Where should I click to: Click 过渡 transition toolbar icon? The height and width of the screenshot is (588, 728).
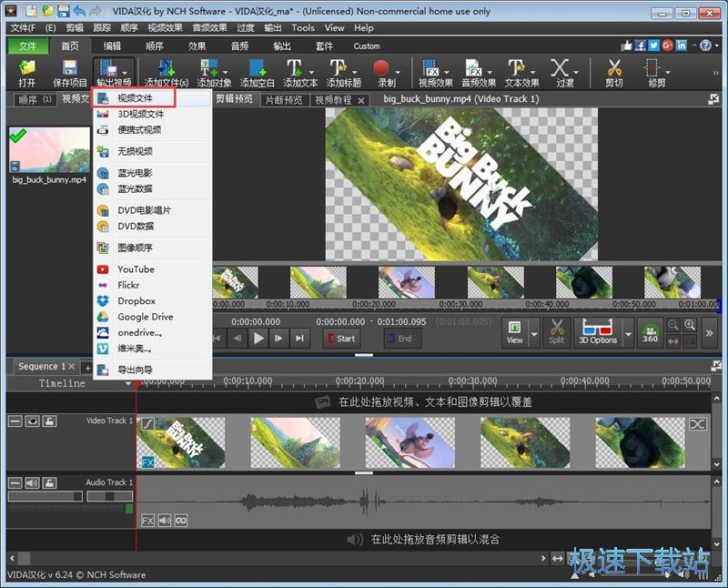point(560,74)
